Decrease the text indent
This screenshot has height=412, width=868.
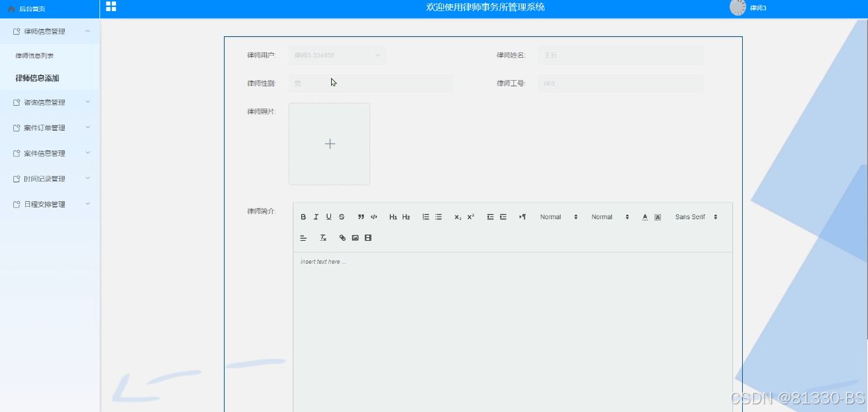pos(490,217)
